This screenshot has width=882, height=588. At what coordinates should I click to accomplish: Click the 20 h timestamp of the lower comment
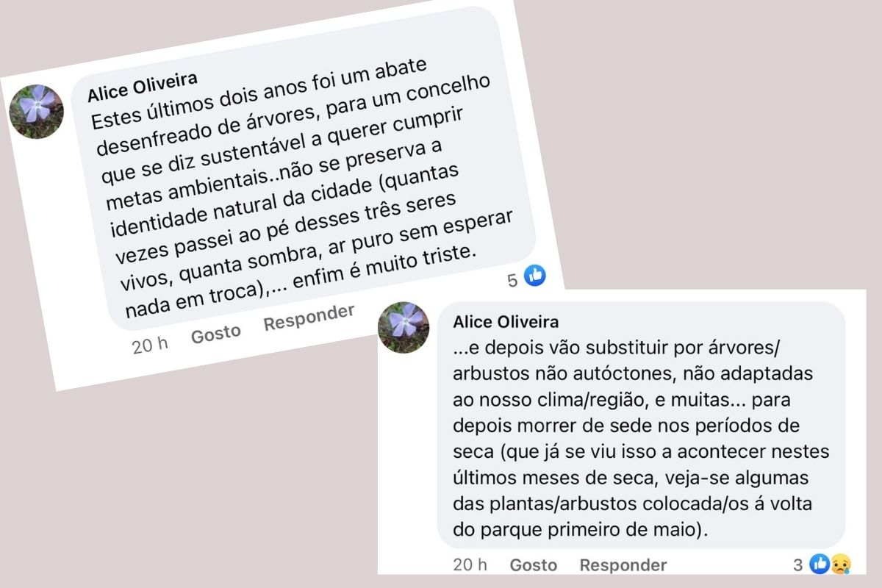pyautogui.click(x=470, y=564)
